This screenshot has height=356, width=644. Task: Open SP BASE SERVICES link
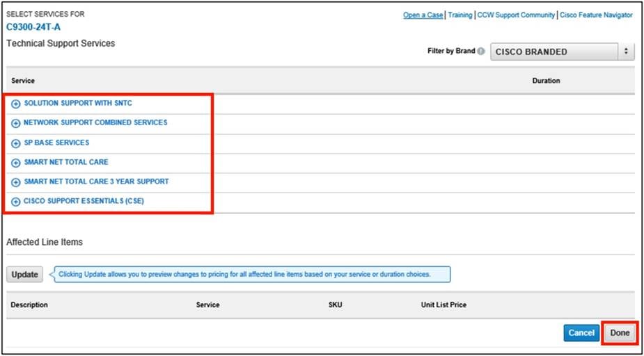click(x=56, y=143)
